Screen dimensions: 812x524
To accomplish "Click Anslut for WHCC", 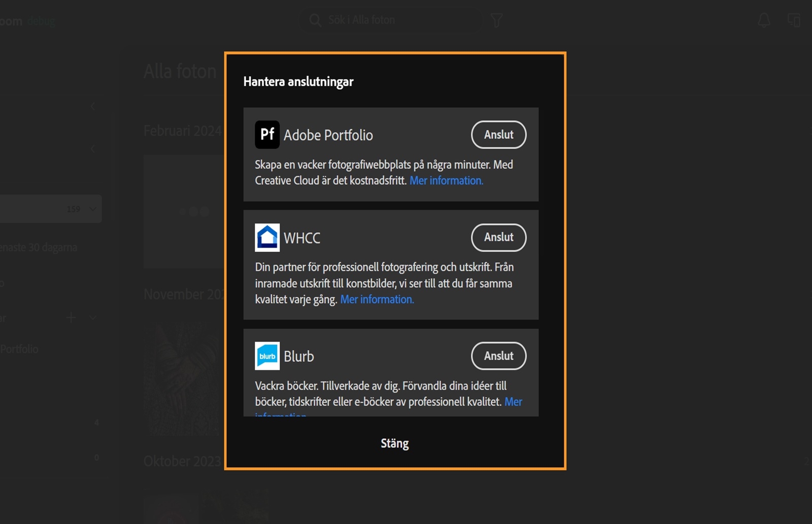I will click(498, 237).
